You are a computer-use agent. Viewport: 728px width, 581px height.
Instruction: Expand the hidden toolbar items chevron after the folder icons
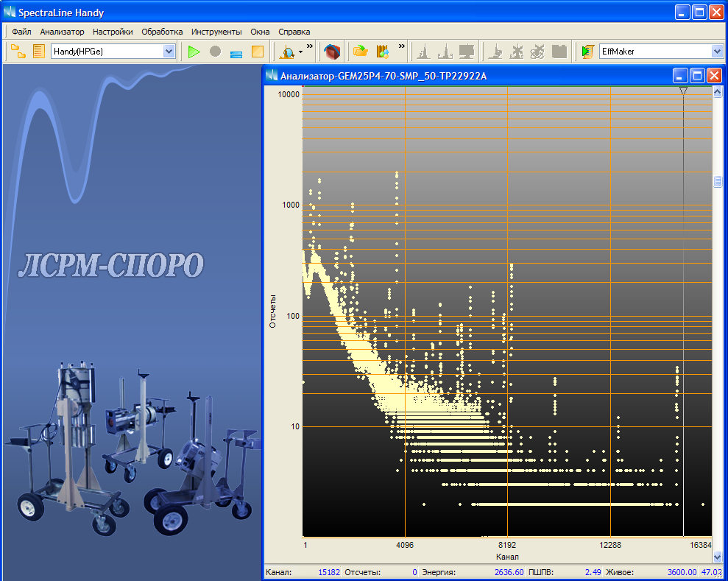pos(402,46)
